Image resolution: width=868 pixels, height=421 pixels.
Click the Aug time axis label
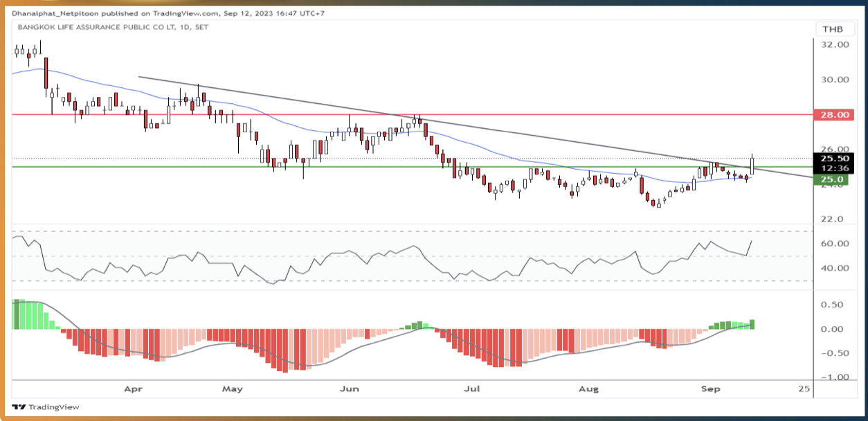(588, 389)
